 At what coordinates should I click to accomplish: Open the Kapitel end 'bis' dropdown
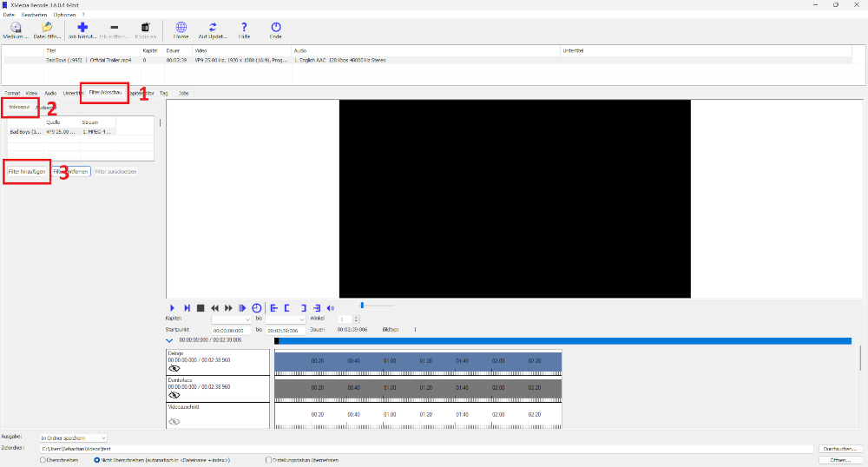(x=285, y=319)
